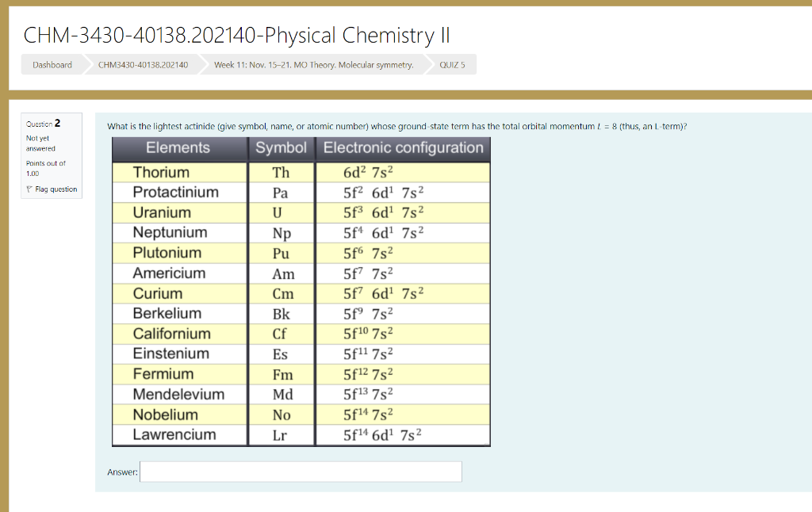Open QUIZ 5 from the breadcrumb trail
This screenshot has width=812, height=512.
point(450,64)
